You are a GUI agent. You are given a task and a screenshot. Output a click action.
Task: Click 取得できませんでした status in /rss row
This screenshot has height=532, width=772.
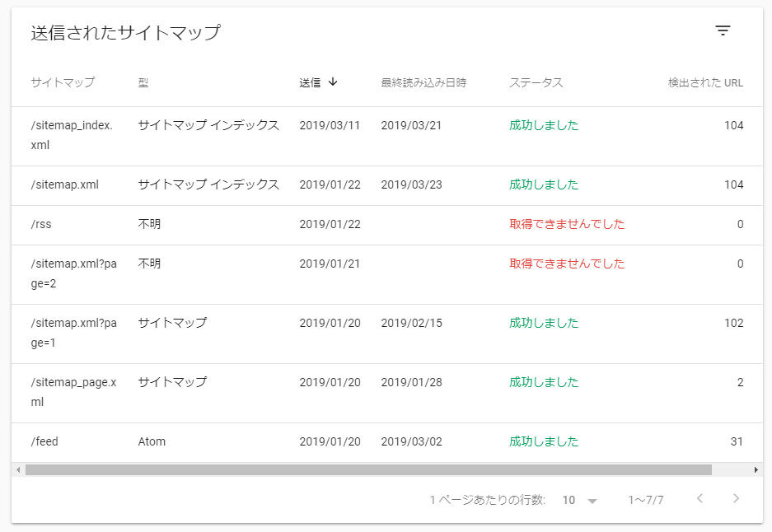(567, 224)
